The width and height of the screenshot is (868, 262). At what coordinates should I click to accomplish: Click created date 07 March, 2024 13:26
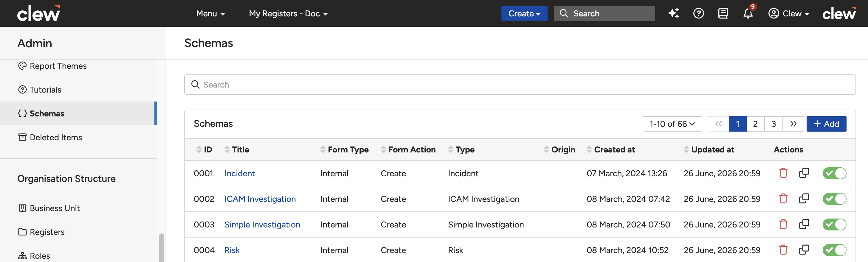click(x=627, y=173)
